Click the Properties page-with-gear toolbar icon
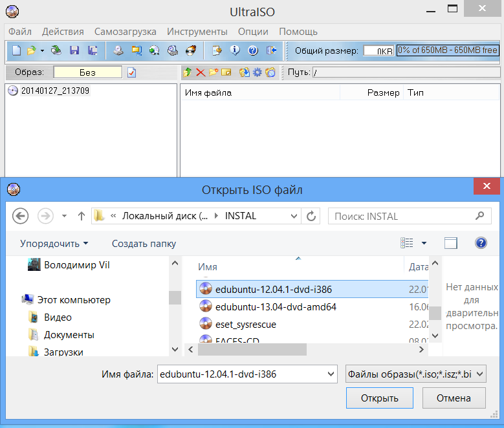The height and width of the screenshot is (428, 504). coord(217,50)
